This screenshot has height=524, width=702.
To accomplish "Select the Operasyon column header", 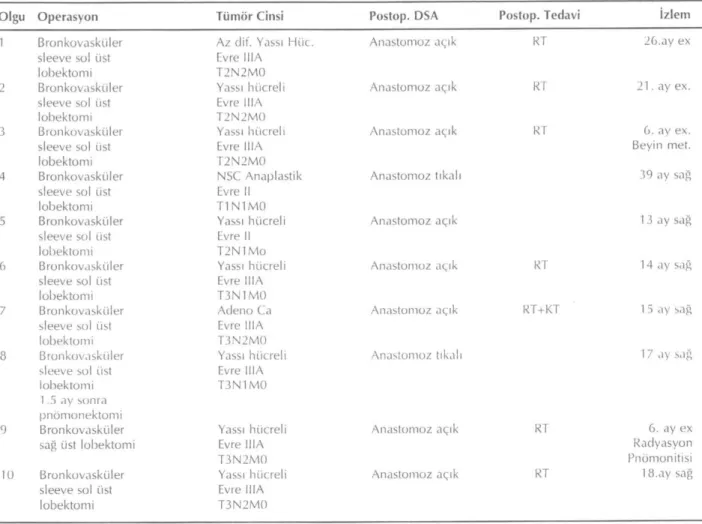I will click(x=68, y=17).
